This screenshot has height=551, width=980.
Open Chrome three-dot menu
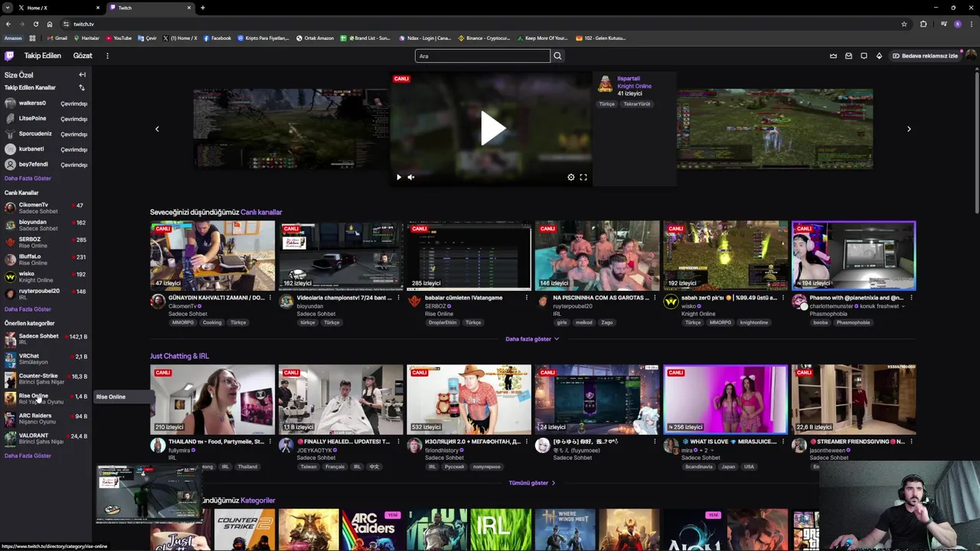click(x=970, y=24)
